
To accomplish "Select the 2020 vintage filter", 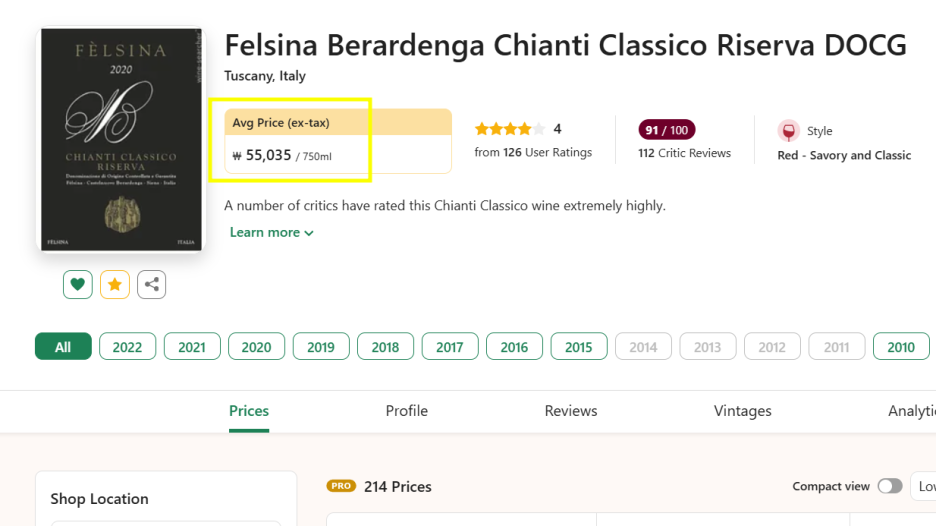I will pos(256,346).
